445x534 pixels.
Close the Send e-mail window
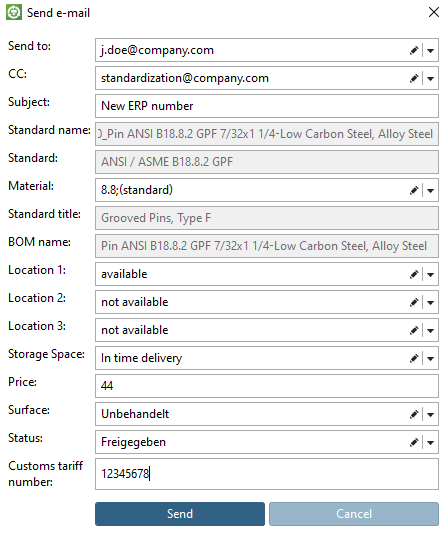(x=433, y=12)
